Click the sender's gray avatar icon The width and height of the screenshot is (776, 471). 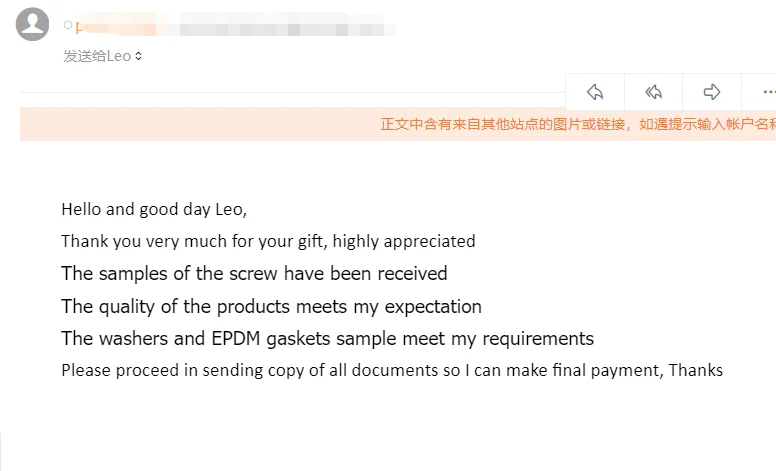[33, 24]
